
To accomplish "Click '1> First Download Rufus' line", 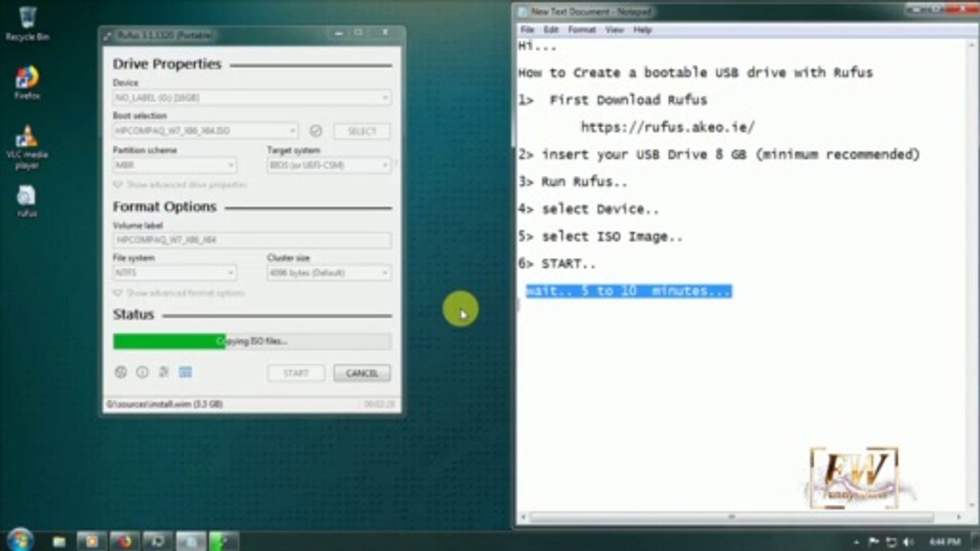I will pyautogui.click(x=612, y=99).
